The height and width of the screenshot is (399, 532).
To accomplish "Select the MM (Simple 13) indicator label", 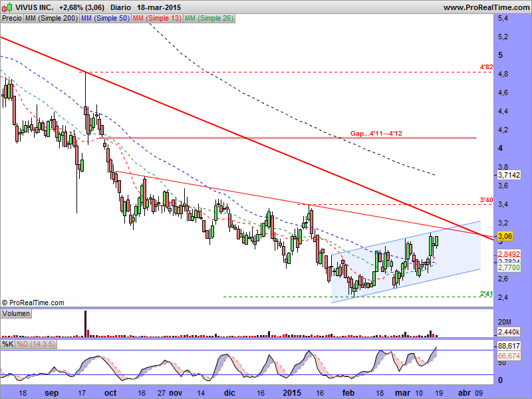I will tap(157, 19).
